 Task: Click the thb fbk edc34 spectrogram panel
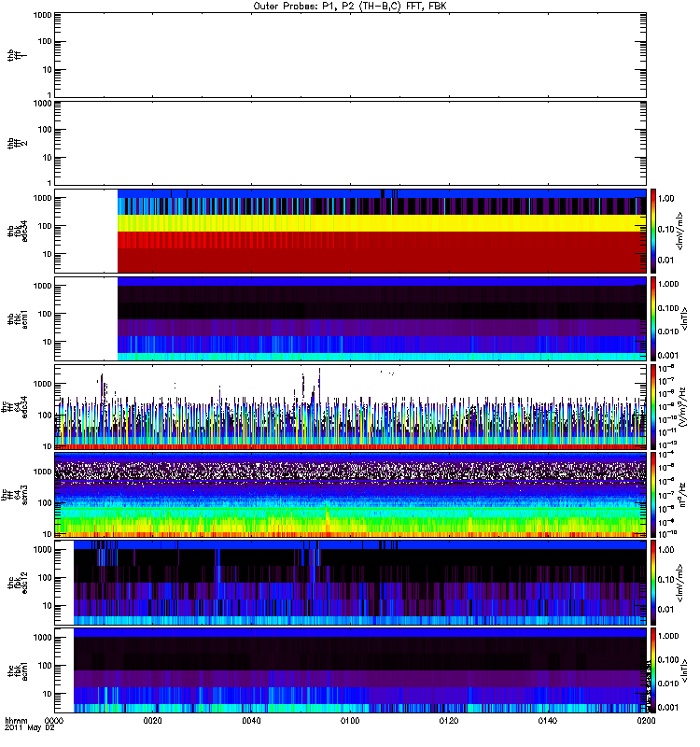click(351, 232)
